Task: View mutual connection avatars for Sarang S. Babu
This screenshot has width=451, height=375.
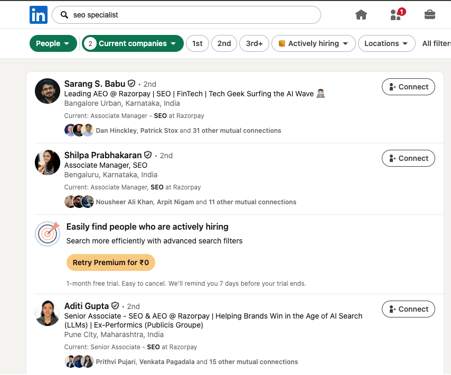Action: pos(79,130)
